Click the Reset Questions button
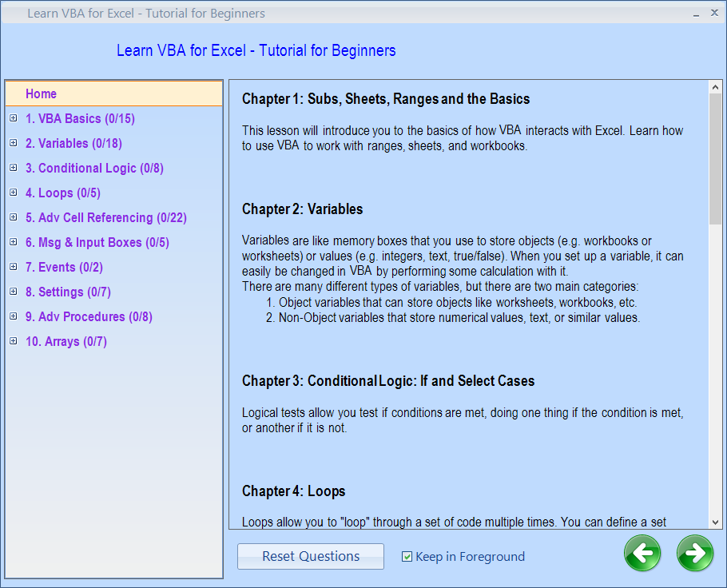The width and height of the screenshot is (727, 588). 311,556
